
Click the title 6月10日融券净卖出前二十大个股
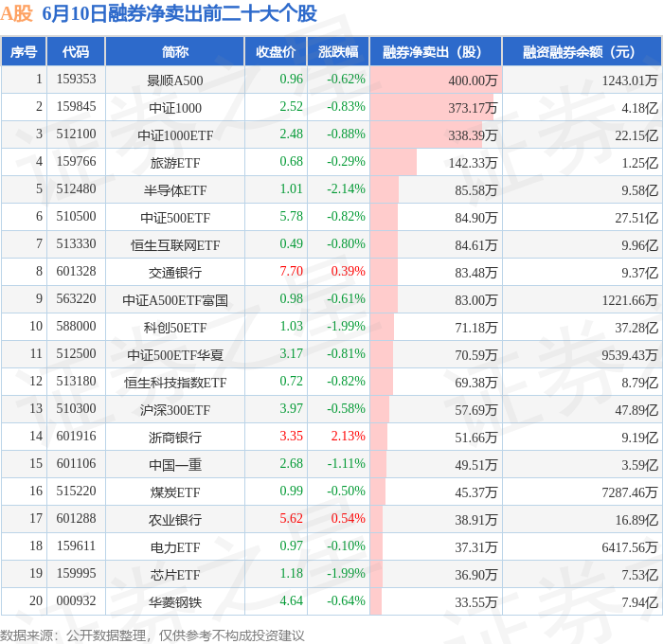click(x=179, y=13)
